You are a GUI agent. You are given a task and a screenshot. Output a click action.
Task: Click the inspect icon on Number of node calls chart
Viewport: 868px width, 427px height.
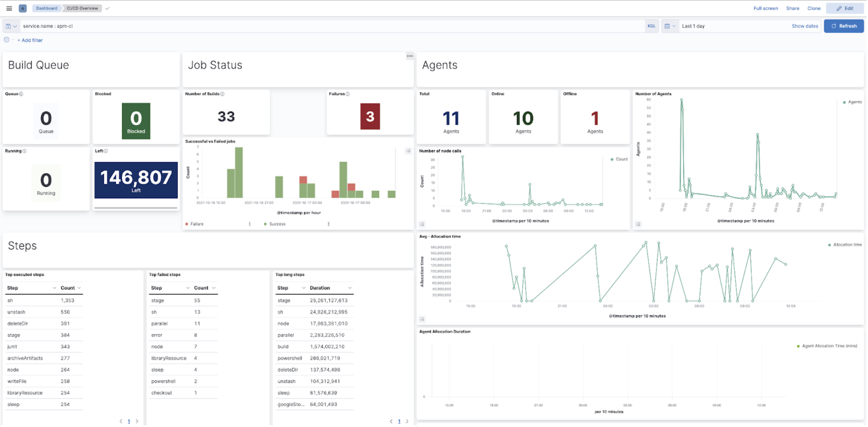(x=422, y=224)
